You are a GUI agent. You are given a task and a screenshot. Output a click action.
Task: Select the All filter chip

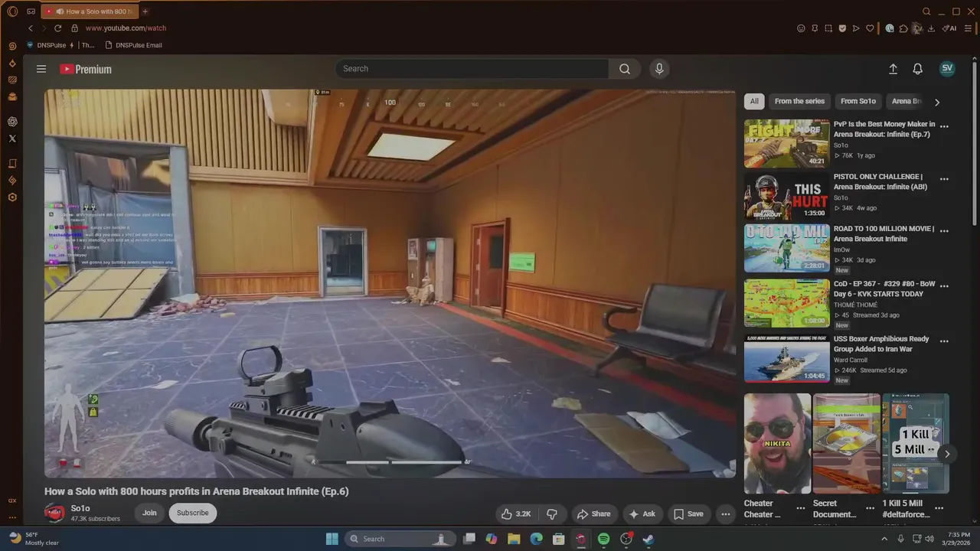pos(754,101)
